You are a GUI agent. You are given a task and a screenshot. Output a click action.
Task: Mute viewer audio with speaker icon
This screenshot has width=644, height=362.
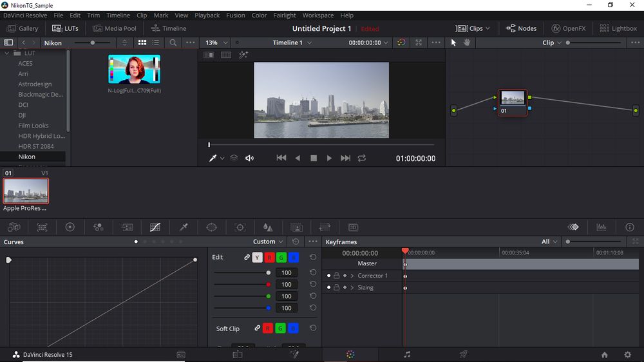(x=249, y=158)
